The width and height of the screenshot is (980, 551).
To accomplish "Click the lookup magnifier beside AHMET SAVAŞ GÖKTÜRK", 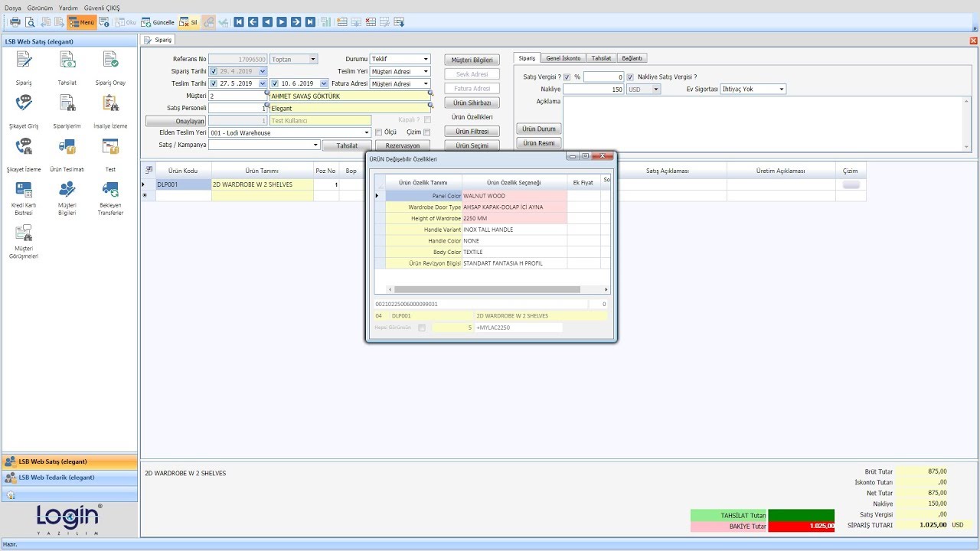I will point(430,93).
